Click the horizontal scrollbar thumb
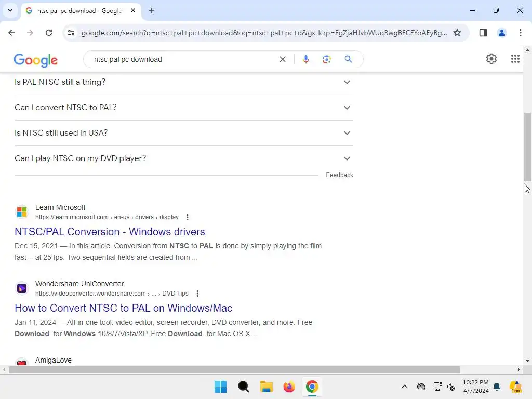Screen dimensions: 532x399 click(234, 370)
